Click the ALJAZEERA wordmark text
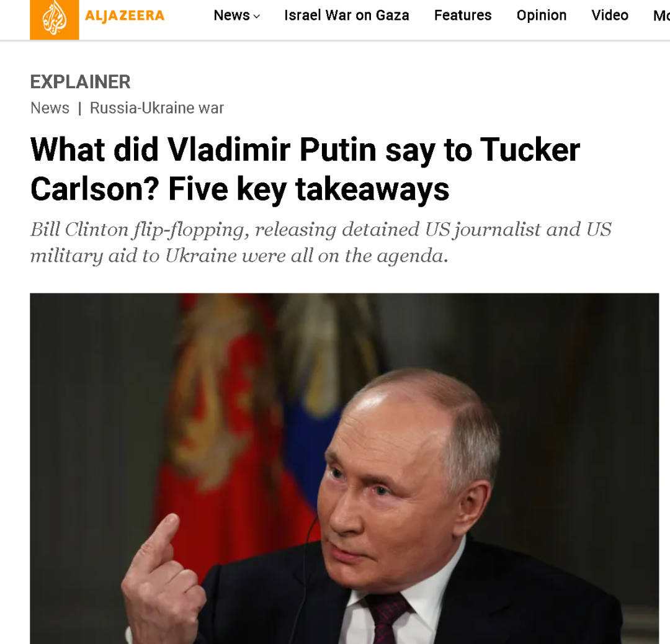Image resolution: width=670 pixels, height=644 pixels. click(125, 16)
